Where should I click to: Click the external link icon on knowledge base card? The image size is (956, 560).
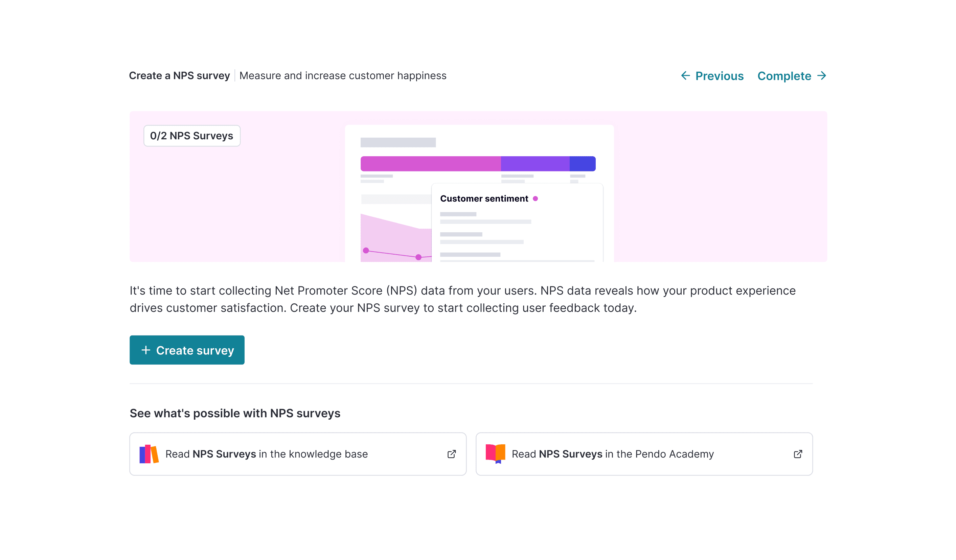click(x=451, y=454)
